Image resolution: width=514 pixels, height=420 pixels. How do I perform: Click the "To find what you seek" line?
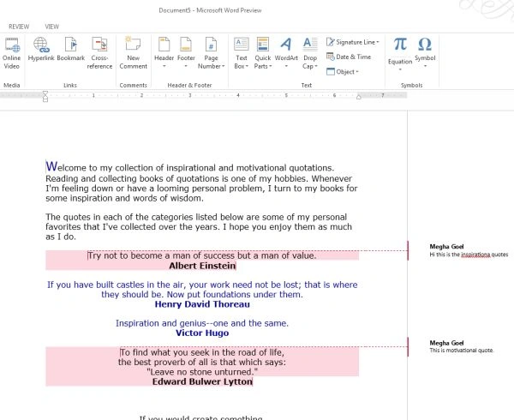tap(202, 353)
